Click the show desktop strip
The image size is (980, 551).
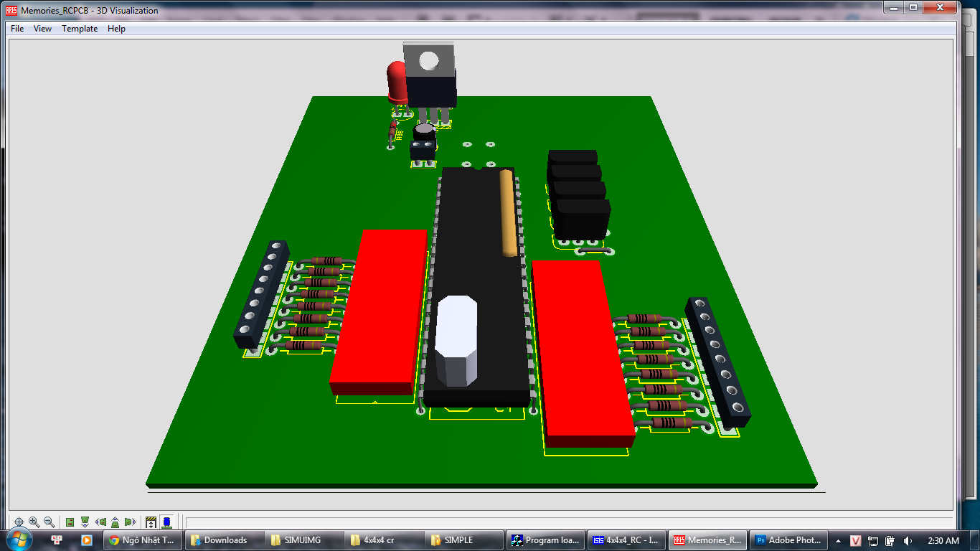[x=975, y=540]
